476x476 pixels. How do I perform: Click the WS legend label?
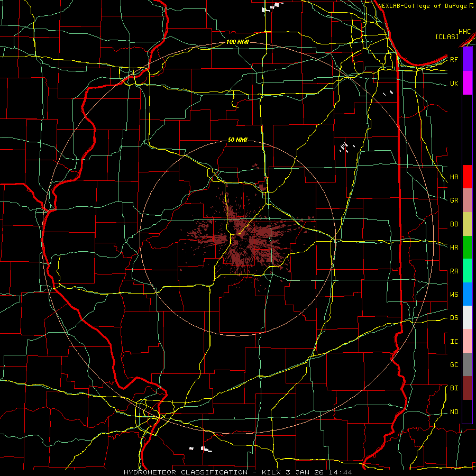tap(454, 294)
